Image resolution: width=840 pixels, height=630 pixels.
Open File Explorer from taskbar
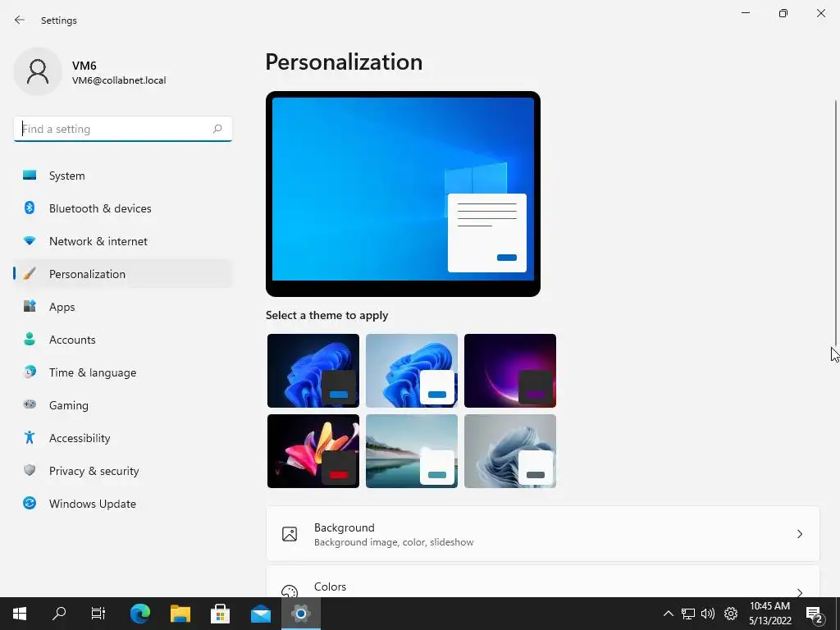coord(180,614)
